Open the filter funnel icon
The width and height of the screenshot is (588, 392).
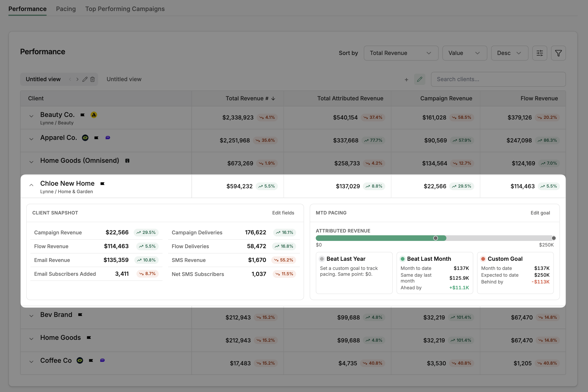(x=558, y=53)
